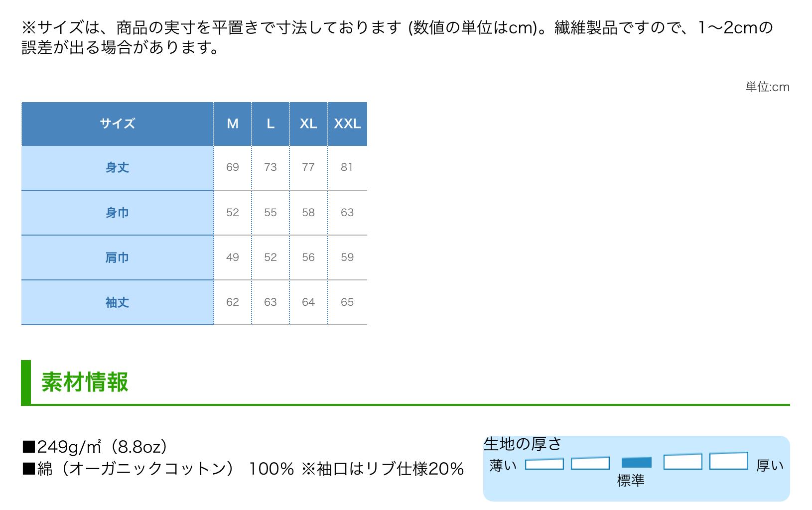The width and height of the screenshot is (812, 510).
Task: Click the 袖丈 row label
Action: click(x=118, y=302)
